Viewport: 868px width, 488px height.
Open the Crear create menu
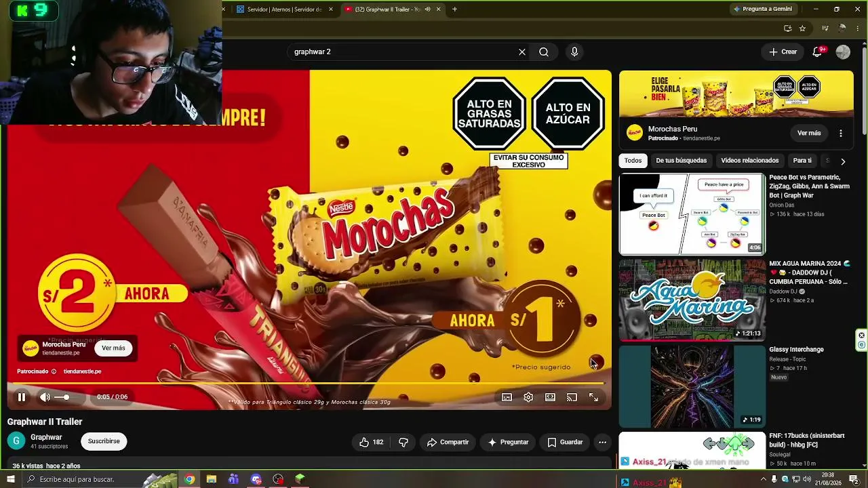click(783, 52)
